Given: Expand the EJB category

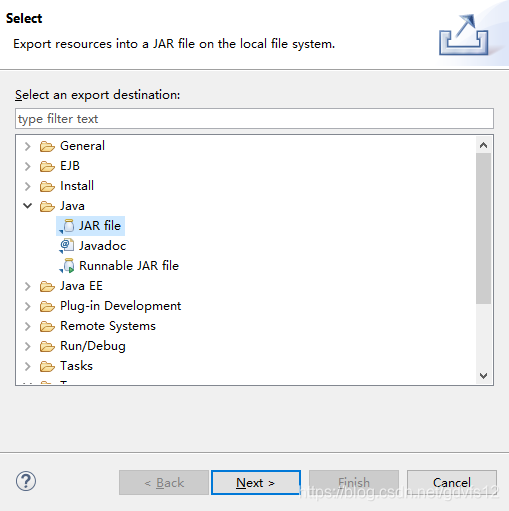Looking at the screenshot, I should [x=28, y=166].
